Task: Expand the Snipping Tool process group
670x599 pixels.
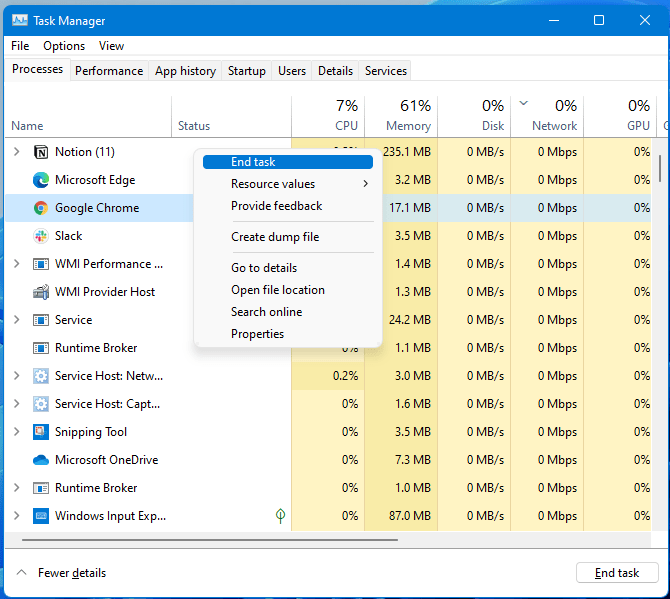Action: click(x=17, y=432)
